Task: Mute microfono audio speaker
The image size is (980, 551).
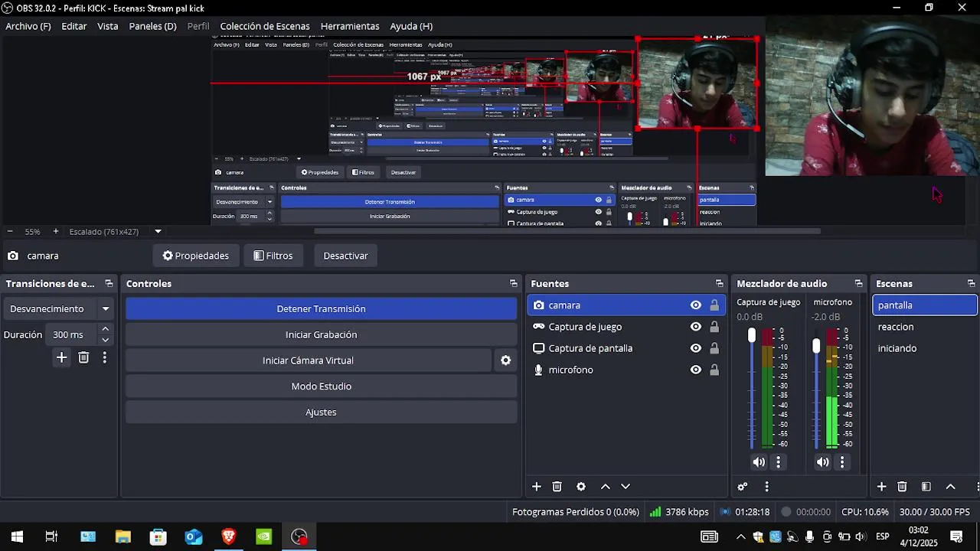Action: (x=823, y=462)
